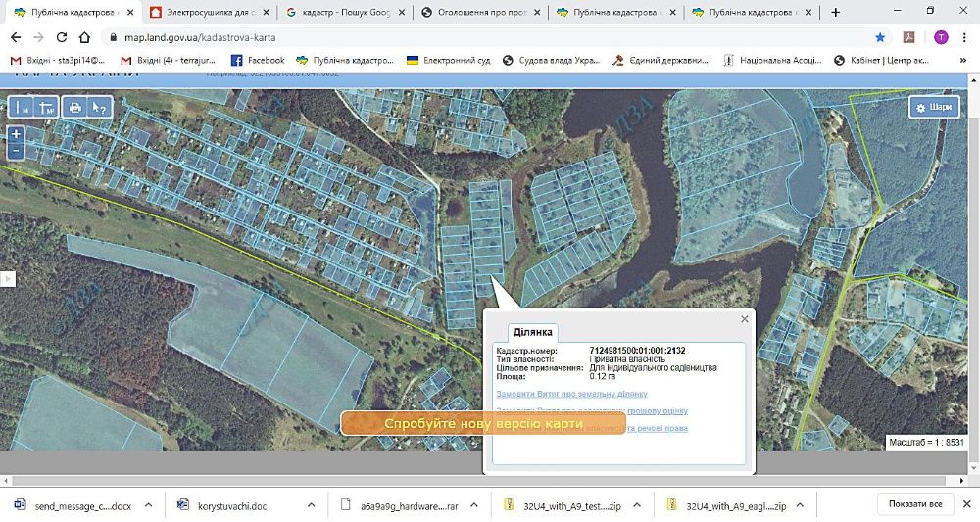This screenshot has width=980, height=522.
Task: Close the Электросушилка tab
Action: pos(266,12)
